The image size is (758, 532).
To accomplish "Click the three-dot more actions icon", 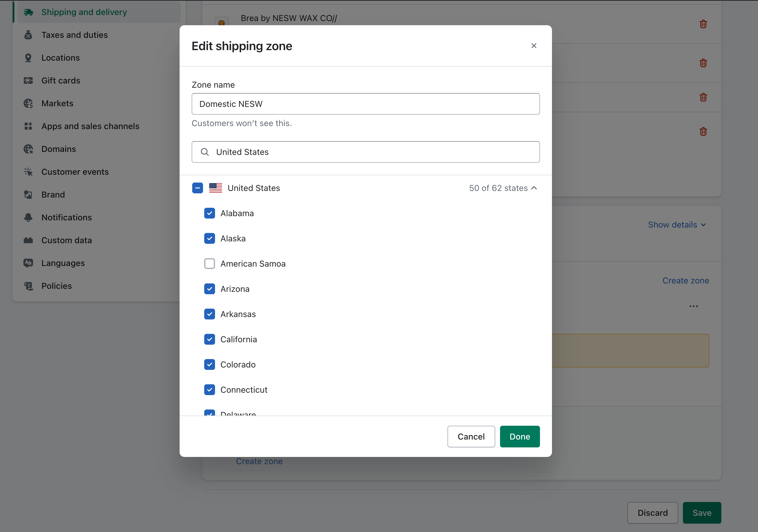I will [x=693, y=306].
